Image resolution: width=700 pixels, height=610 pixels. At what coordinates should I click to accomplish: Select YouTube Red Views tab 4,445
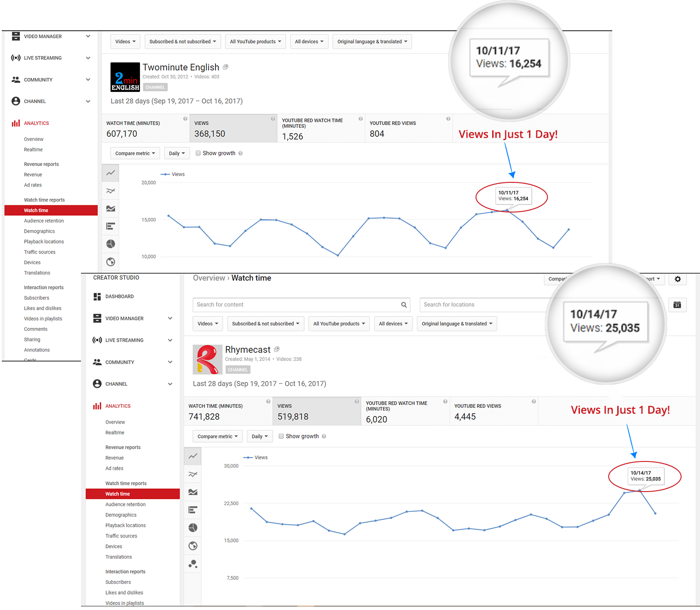click(x=494, y=411)
